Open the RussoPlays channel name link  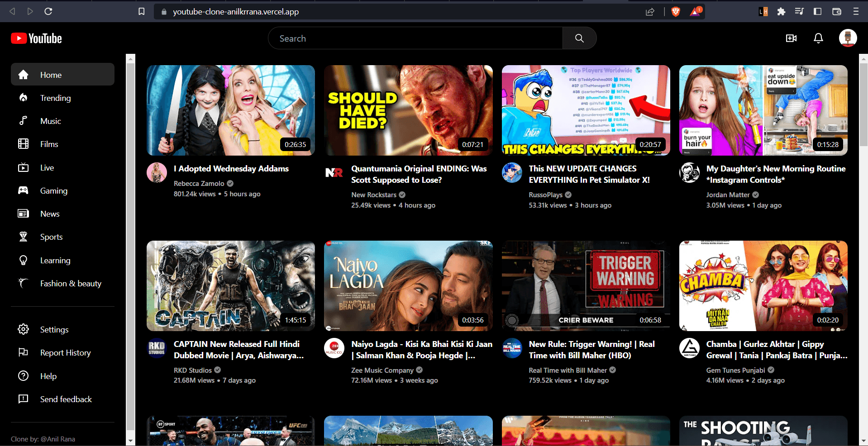546,195
